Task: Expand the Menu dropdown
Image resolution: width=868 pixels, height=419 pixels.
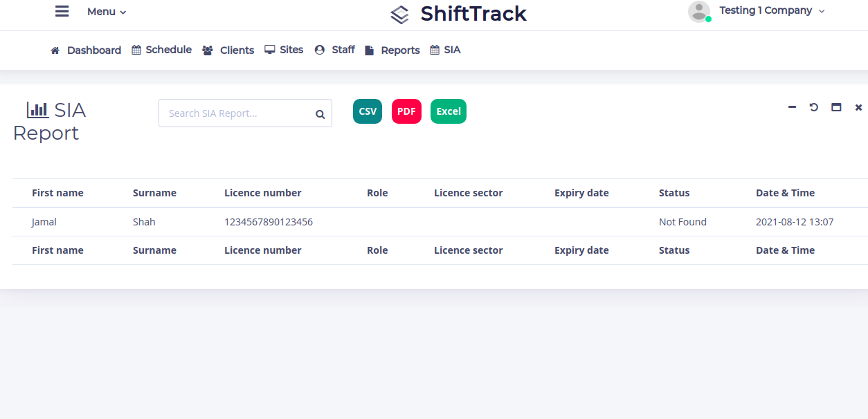Action: click(107, 12)
